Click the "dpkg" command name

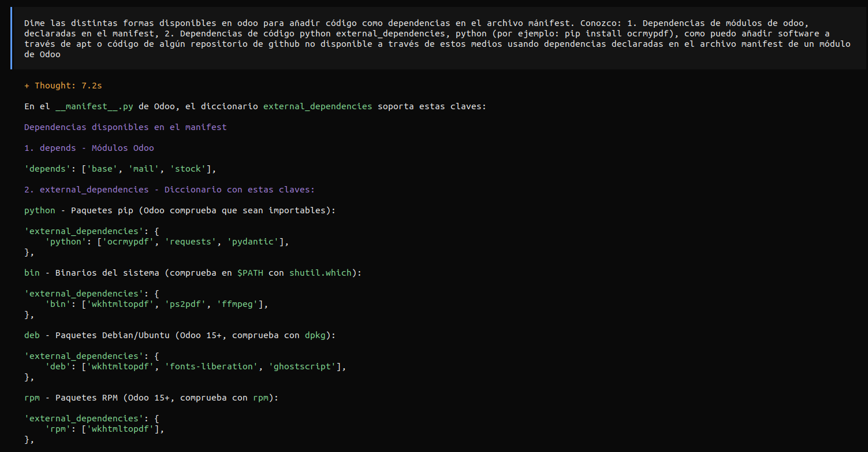(315, 335)
